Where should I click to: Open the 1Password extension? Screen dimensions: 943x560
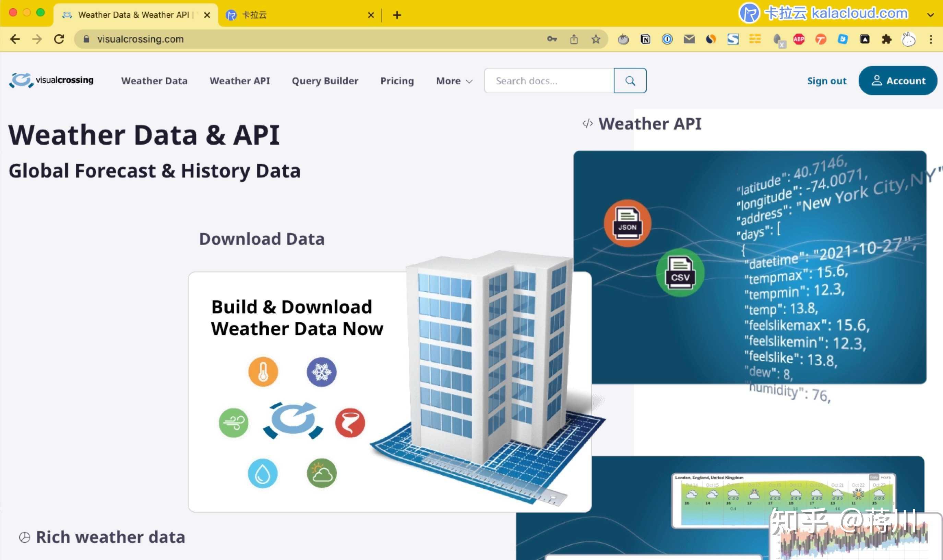(x=667, y=39)
